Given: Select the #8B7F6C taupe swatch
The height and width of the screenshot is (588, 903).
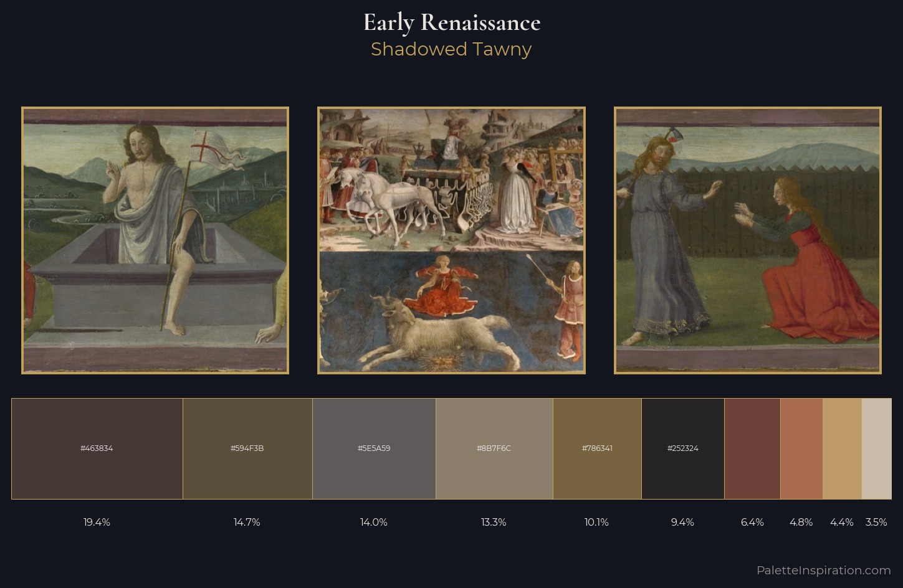Looking at the screenshot, I should [x=494, y=448].
